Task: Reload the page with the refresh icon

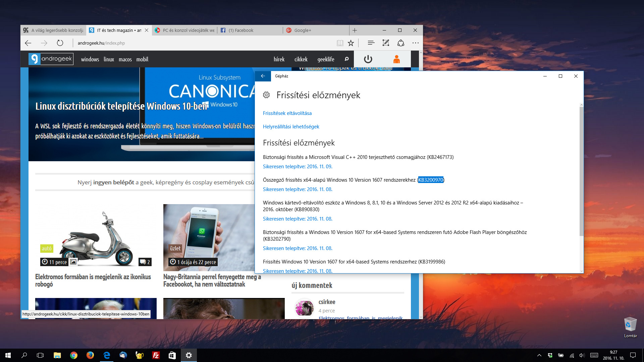Action: point(60,43)
